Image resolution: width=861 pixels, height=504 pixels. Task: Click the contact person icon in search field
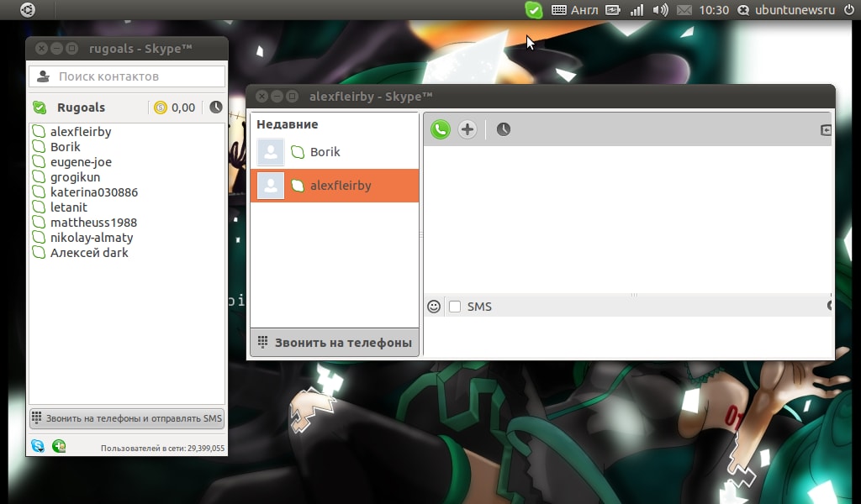(44, 76)
